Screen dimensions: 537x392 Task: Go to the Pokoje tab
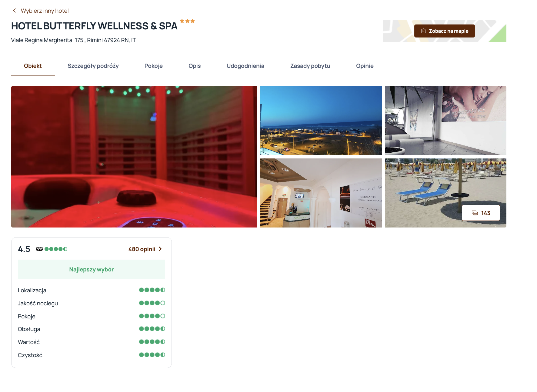click(x=154, y=66)
